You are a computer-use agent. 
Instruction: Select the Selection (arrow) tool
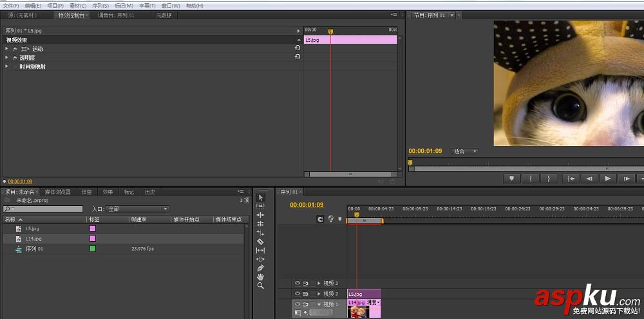(260, 197)
